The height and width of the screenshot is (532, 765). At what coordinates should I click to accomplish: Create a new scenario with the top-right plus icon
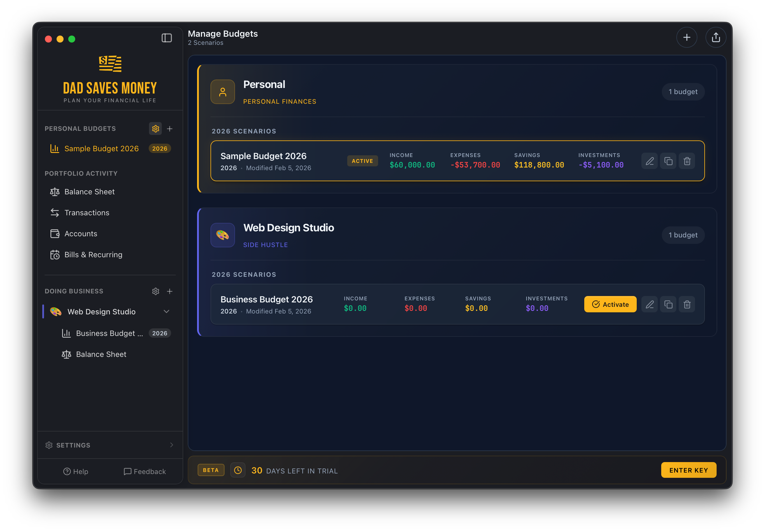pyautogui.click(x=687, y=37)
